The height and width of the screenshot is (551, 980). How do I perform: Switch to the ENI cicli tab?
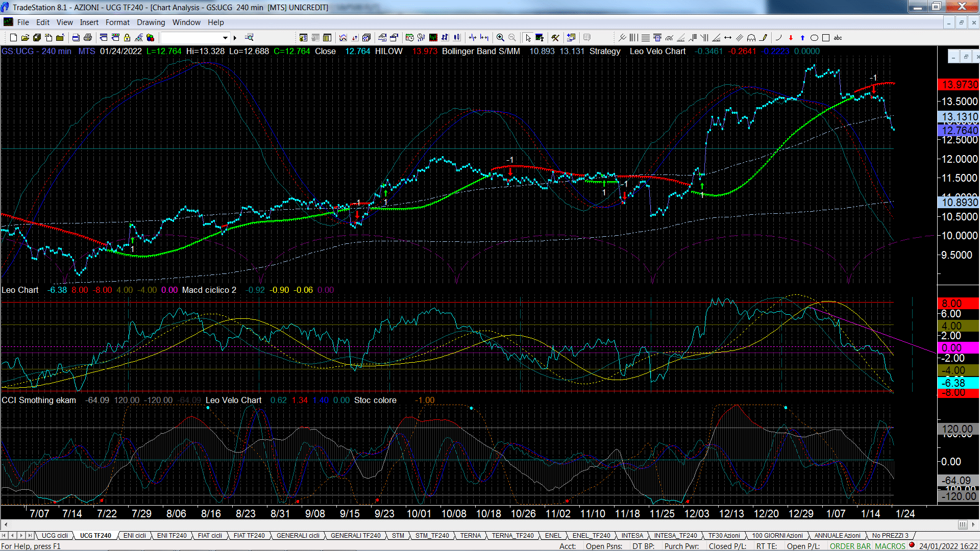tap(135, 536)
